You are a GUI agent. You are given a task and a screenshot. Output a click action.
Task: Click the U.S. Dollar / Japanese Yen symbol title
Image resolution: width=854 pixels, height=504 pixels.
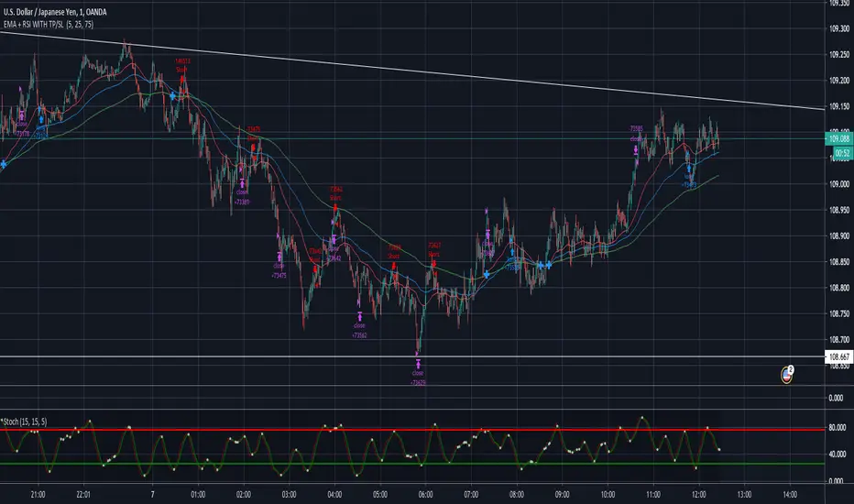click(x=55, y=12)
